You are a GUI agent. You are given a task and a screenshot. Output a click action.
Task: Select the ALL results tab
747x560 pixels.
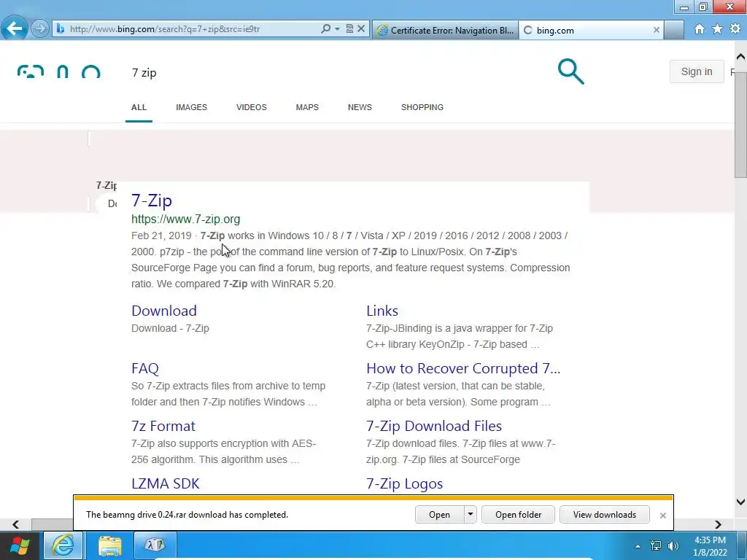[x=139, y=107]
